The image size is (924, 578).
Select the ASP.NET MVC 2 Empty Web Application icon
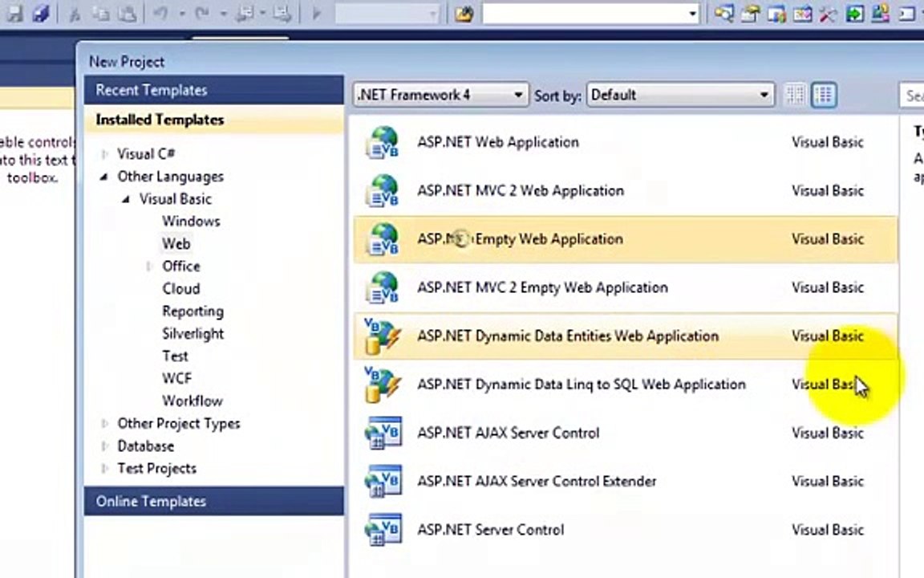[383, 287]
